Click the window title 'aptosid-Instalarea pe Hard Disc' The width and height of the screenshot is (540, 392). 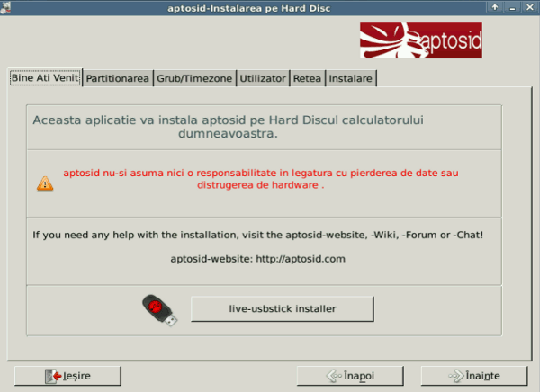248,8
